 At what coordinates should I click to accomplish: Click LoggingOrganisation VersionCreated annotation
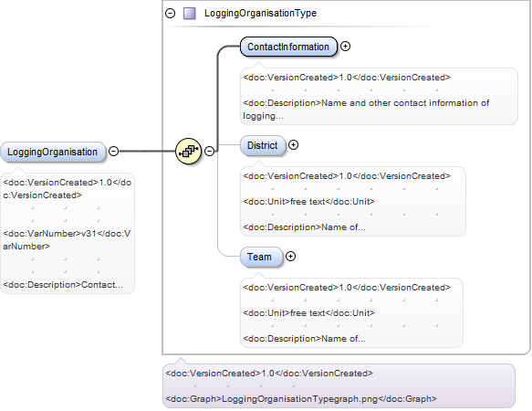67,189
